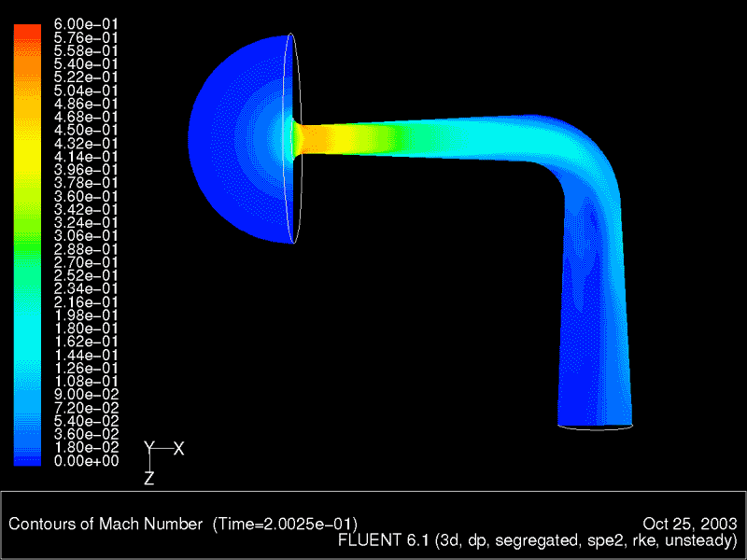
Task: Click the legend value 5.40e-01
Action: point(86,63)
